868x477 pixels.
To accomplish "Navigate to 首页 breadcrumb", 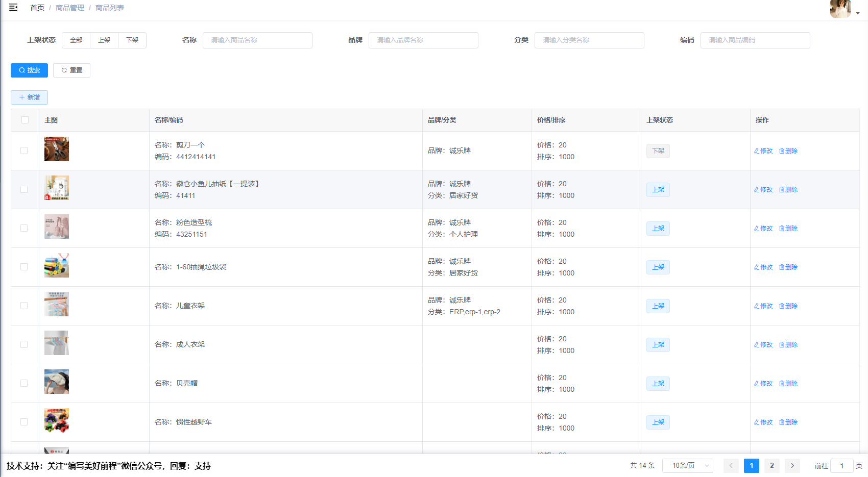I will [x=37, y=8].
